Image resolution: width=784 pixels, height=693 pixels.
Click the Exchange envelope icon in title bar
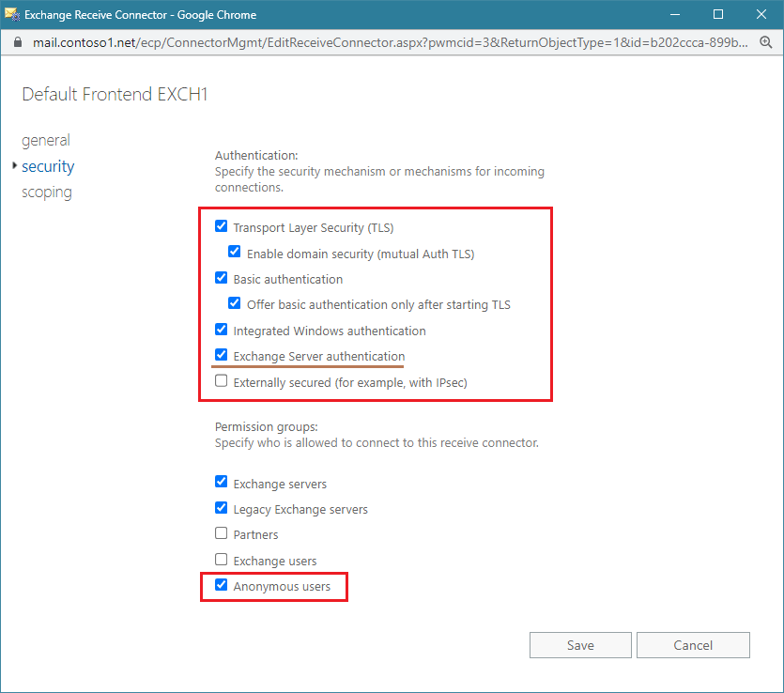point(12,14)
